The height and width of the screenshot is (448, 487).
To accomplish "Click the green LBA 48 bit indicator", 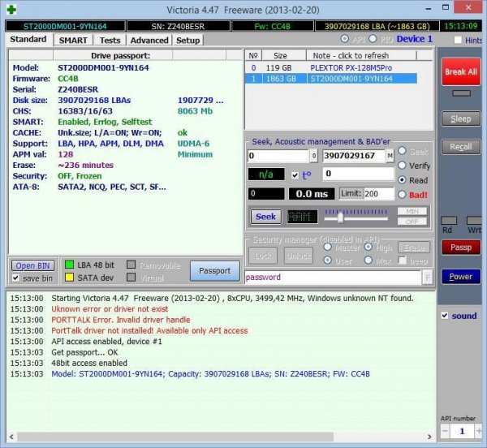I will [x=69, y=265].
